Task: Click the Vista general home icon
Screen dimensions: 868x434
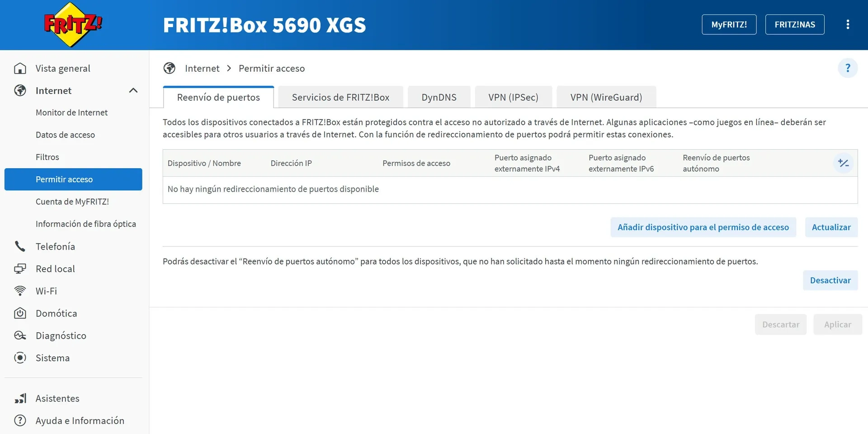Action: pyautogui.click(x=20, y=68)
